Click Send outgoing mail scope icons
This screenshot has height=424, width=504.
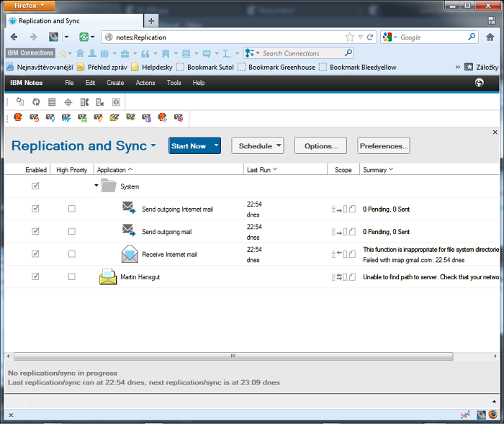[343, 232]
